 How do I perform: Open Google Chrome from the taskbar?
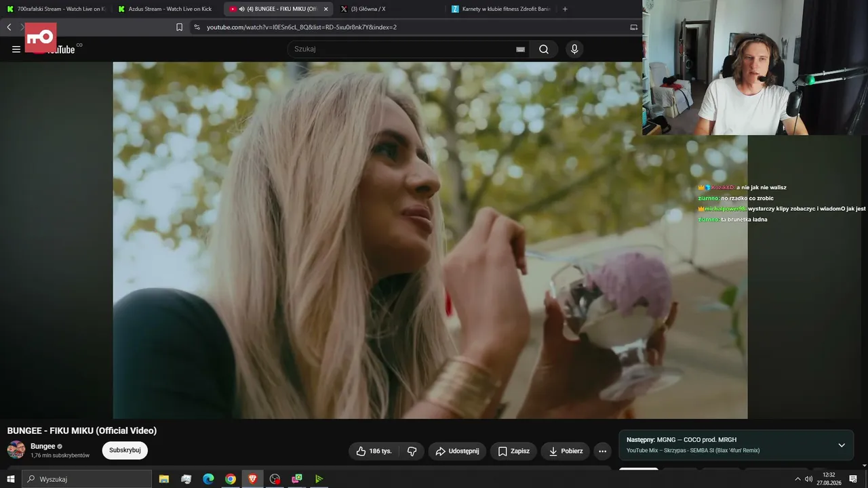coord(231,479)
